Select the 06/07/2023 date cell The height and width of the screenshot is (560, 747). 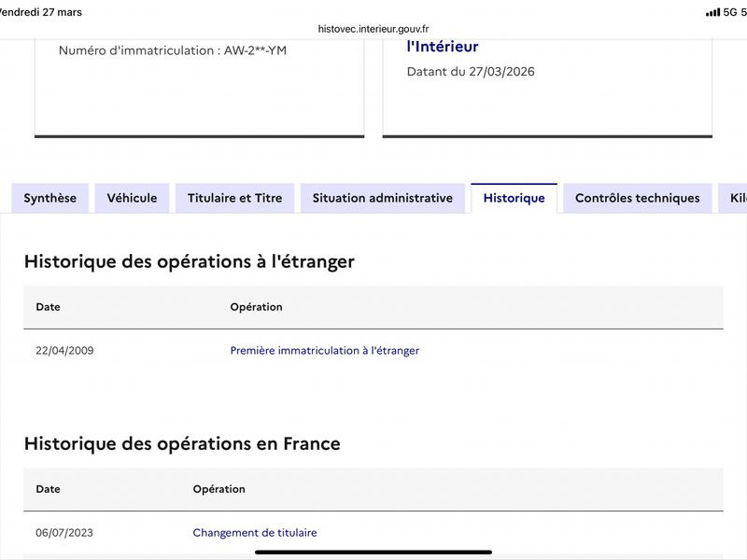[x=64, y=533]
